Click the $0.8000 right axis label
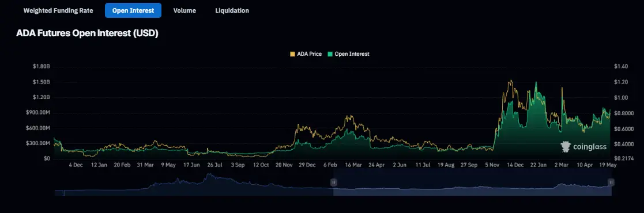The height and width of the screenshot is (213, 644). pos(623,113)
